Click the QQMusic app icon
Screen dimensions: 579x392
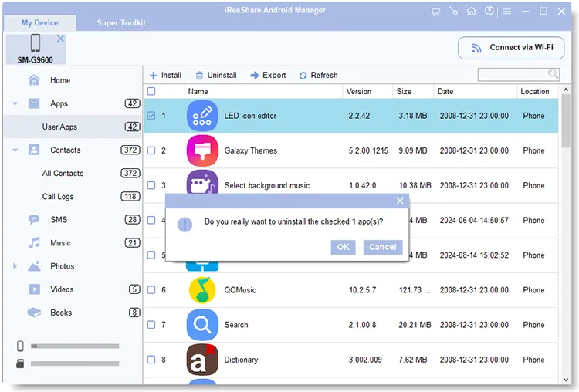pyautogui.click(x=202, y=289)
